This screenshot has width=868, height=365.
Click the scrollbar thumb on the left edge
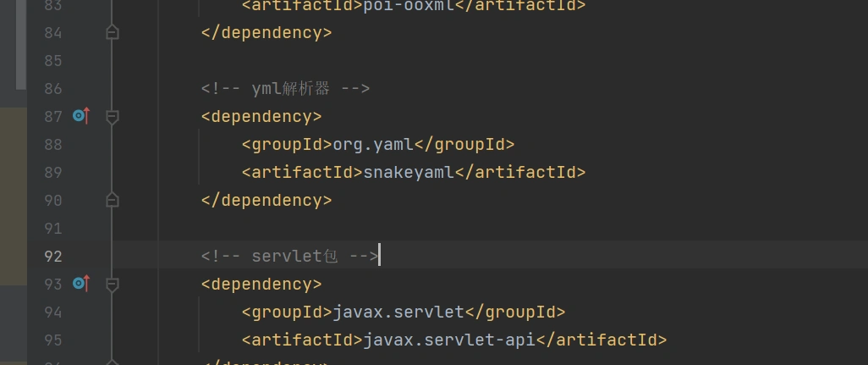click(x=21, y=42)
